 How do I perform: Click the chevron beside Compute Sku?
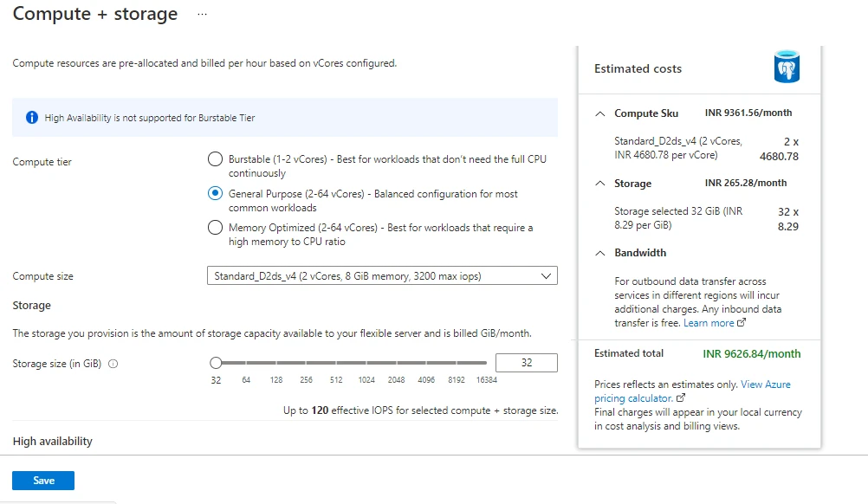coord(599,113)
